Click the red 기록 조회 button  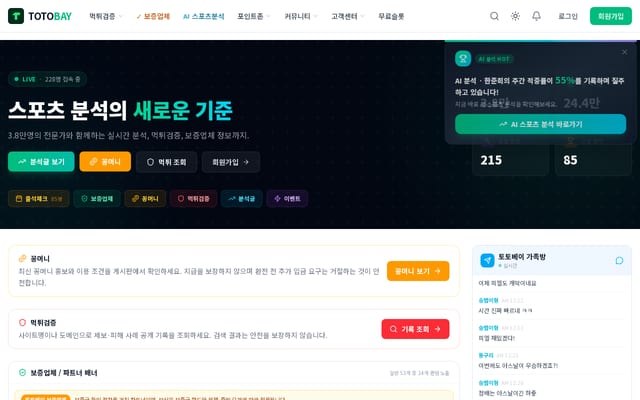[x=415, y=329]
